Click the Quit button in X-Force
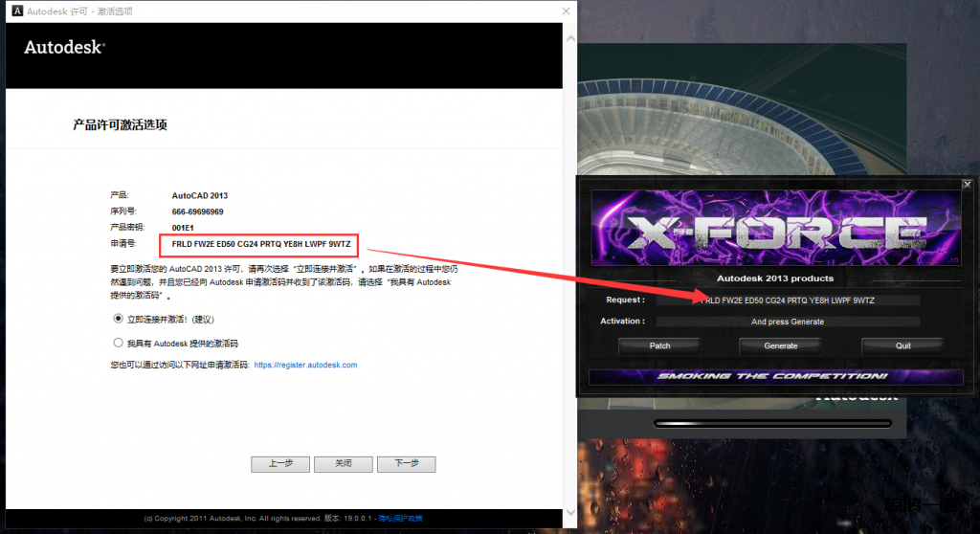The image size is (980, 534). coord(902,345)
